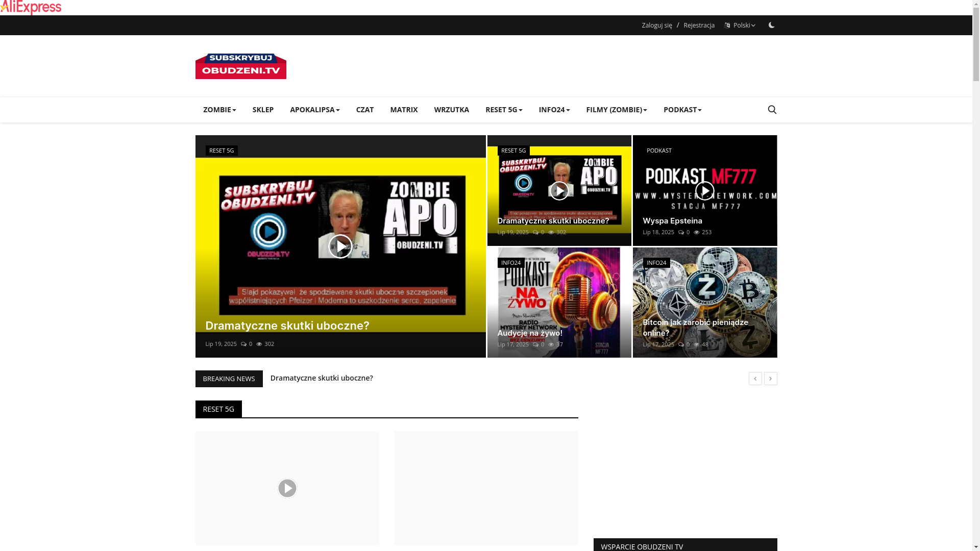
Task: Click comment icon on Wyspa Epsteina card
Action: [x=681, y=232]
